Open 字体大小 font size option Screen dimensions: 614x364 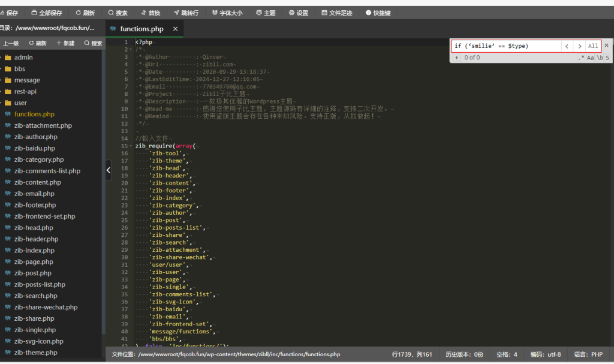click(x=227, y=13)
